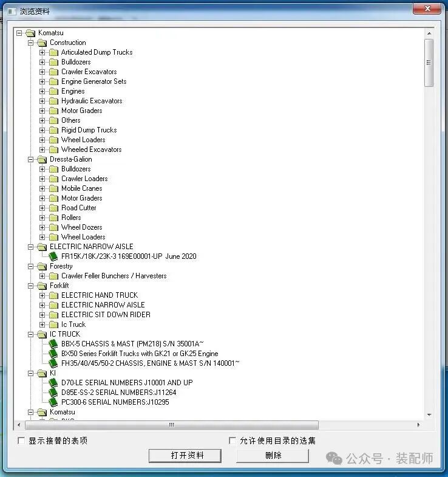
Task: Click the folder icon next to Engine Generator Sets
Action: 54,81
